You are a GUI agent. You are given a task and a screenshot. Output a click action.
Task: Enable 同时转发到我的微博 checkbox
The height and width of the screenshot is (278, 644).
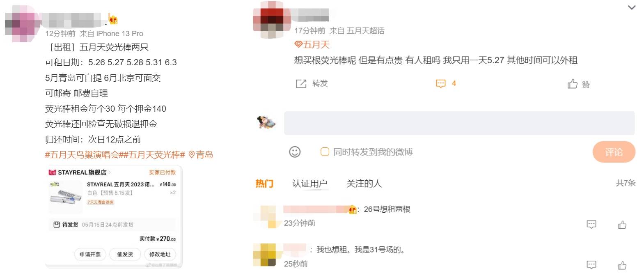(x=325, y=152)
